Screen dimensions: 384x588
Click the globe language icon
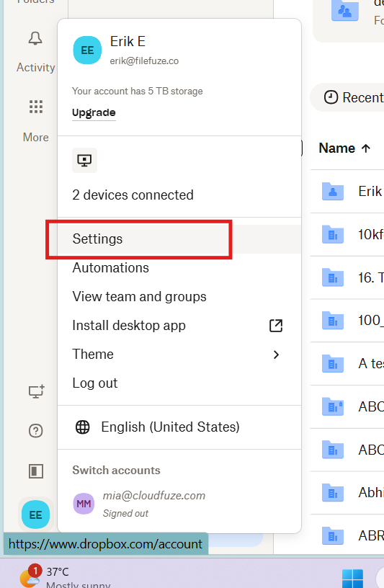point(83,427)
